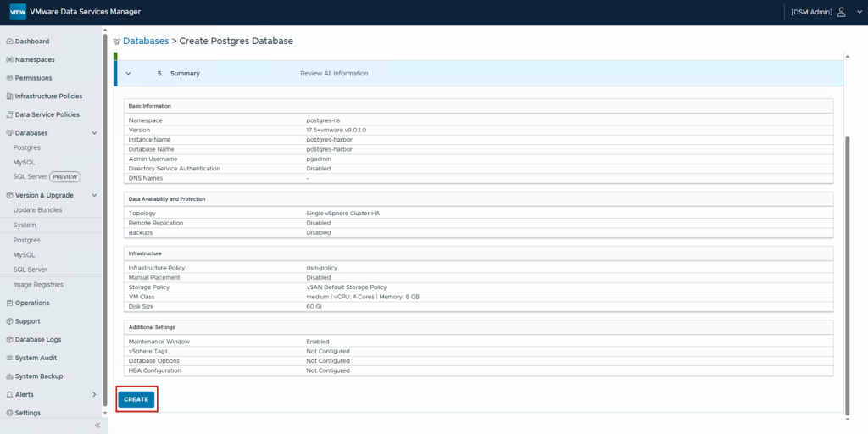Select Postgres under Version & Upgrade
868x434 pixels.
(x=26, y=240)
